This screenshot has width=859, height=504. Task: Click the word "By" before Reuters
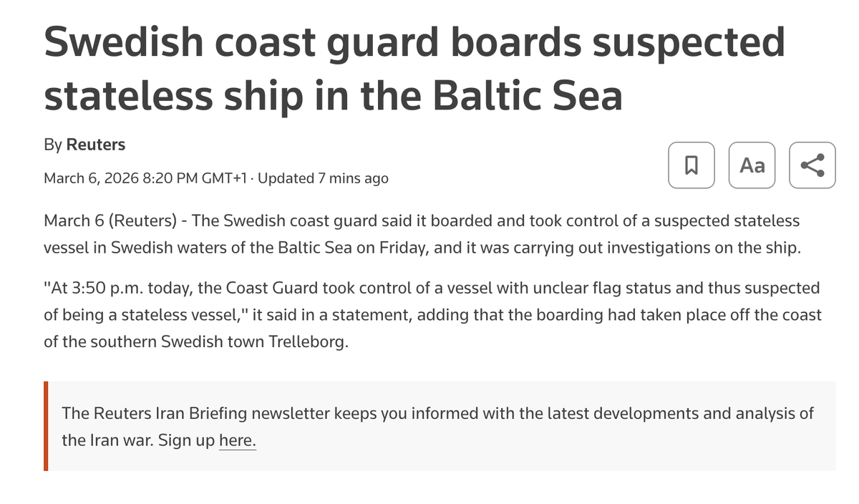(x=52, y=145)
